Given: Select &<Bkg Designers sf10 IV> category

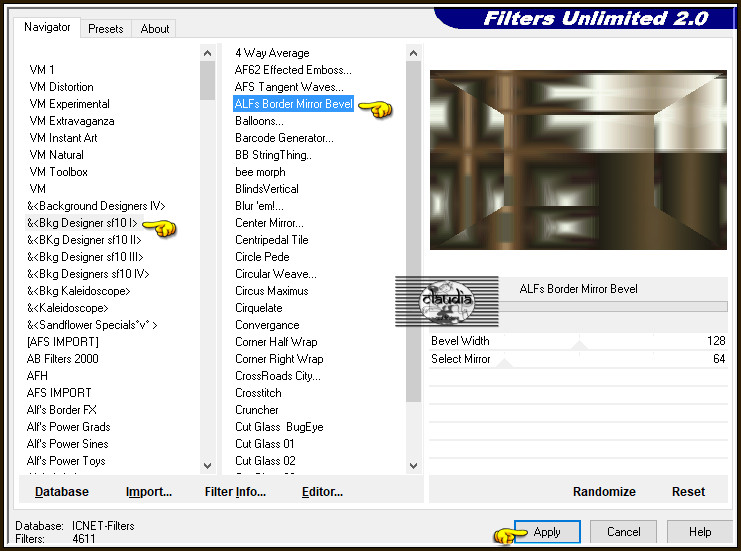Looking at the screenshot, I should click(x=88, y=274).
